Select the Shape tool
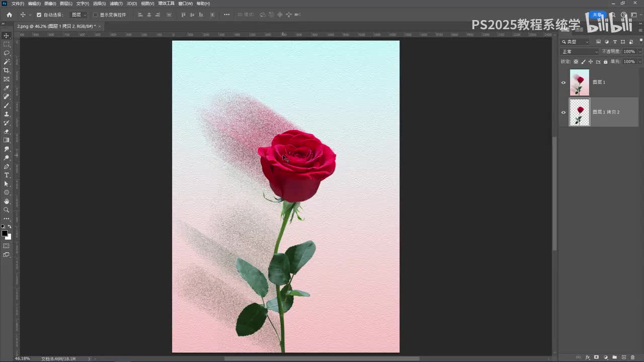This screenshot has width=644, height=362. [x=7, y=193]
